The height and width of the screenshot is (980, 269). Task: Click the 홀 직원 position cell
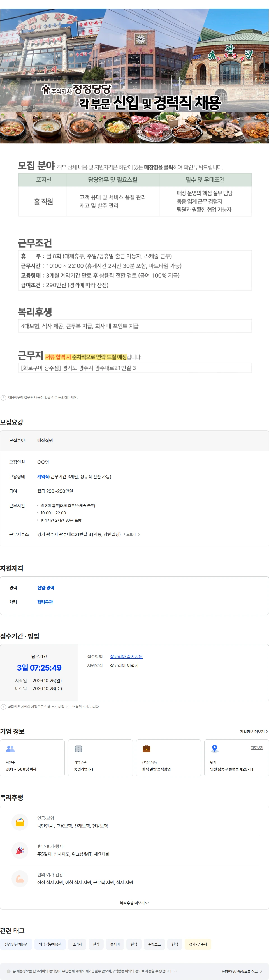click(x=43, y=201)
